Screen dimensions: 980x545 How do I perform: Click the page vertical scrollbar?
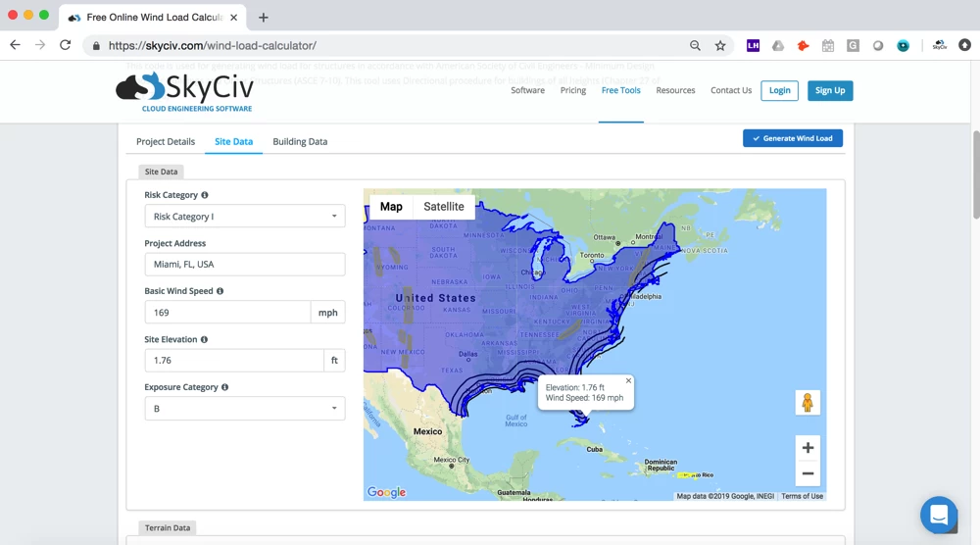(x=976, y=175)
